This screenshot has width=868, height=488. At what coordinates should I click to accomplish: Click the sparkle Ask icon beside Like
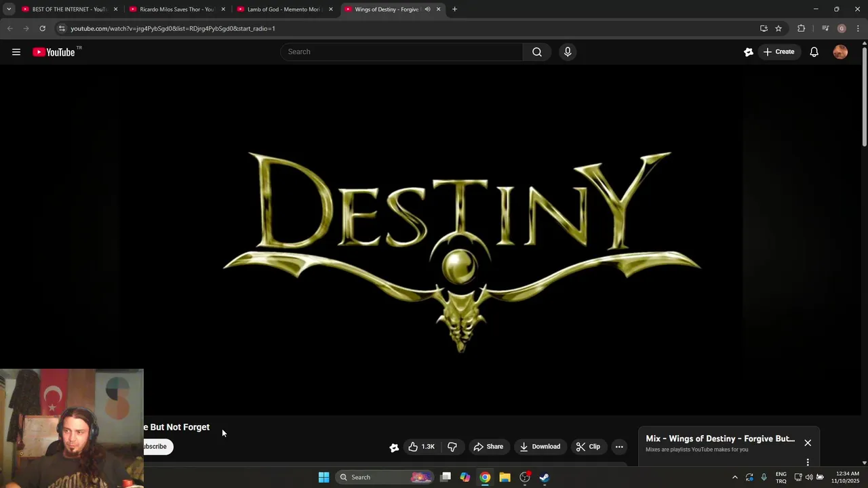(394, 447)
